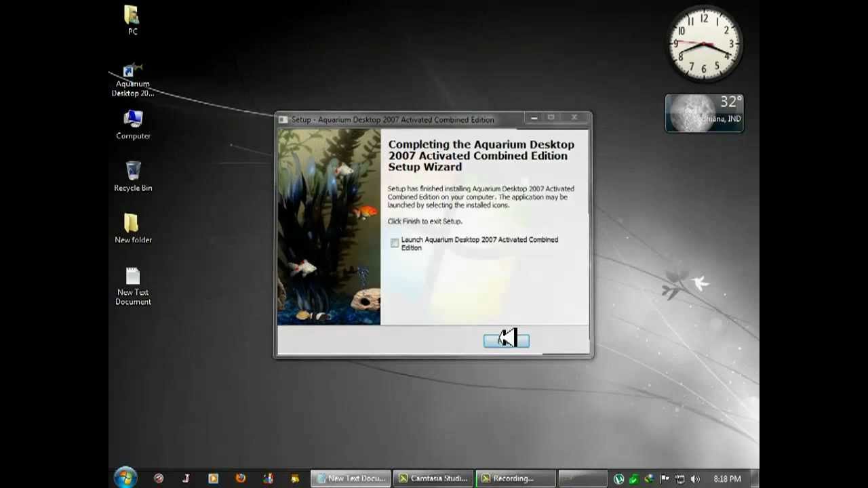Viewport: 868px width, 488px height.
Task: Click the aquarium image in setup wizard
Action: tap(329, 227)
